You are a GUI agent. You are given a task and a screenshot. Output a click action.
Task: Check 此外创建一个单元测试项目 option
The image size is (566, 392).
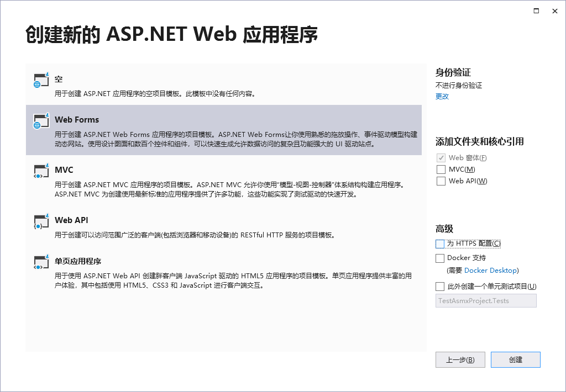440,286
